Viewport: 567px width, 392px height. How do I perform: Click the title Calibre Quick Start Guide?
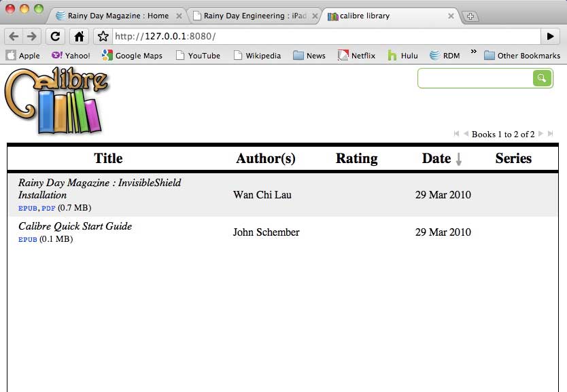coord(75,226)
